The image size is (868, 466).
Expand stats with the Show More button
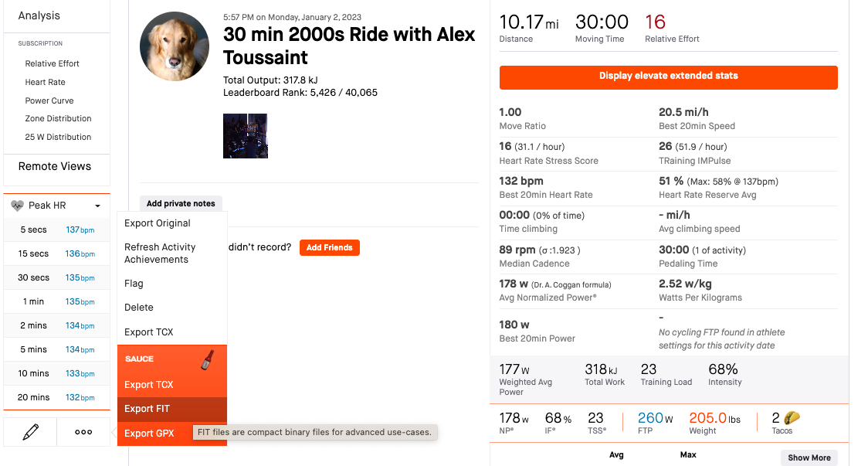coord(809,457)
